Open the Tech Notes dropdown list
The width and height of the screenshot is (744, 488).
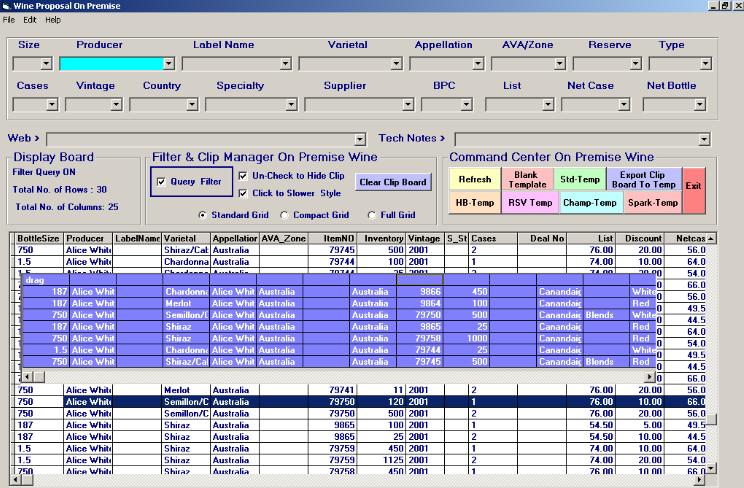(704, 140)
